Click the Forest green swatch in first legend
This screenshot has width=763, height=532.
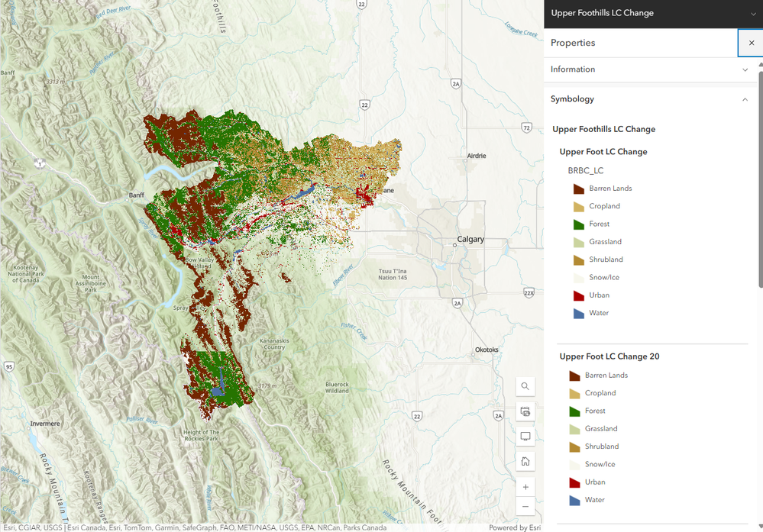click(579, 224)
